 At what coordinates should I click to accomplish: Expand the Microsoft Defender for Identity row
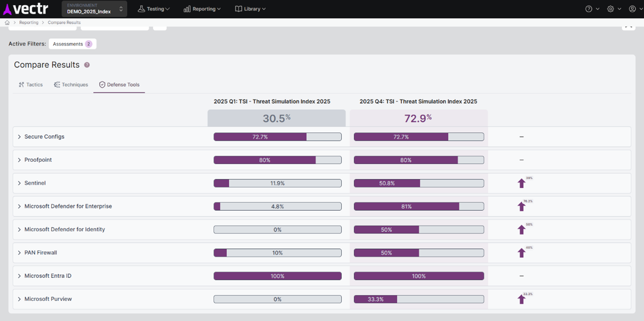pos(19,229)
